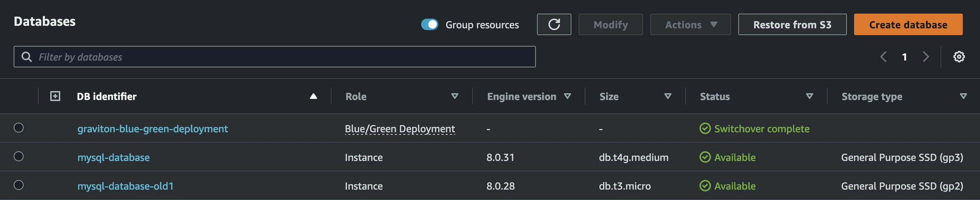Select graviton-blue-green-deployment radio button
The height and width of the screenshot is (200, 980).
tap(19, 128)
